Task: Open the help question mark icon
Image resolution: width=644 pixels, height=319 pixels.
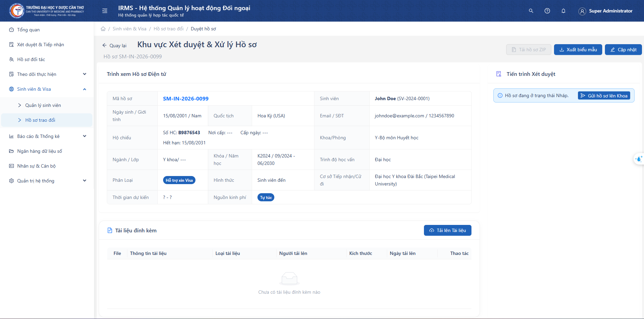Action: click(547, 11)
